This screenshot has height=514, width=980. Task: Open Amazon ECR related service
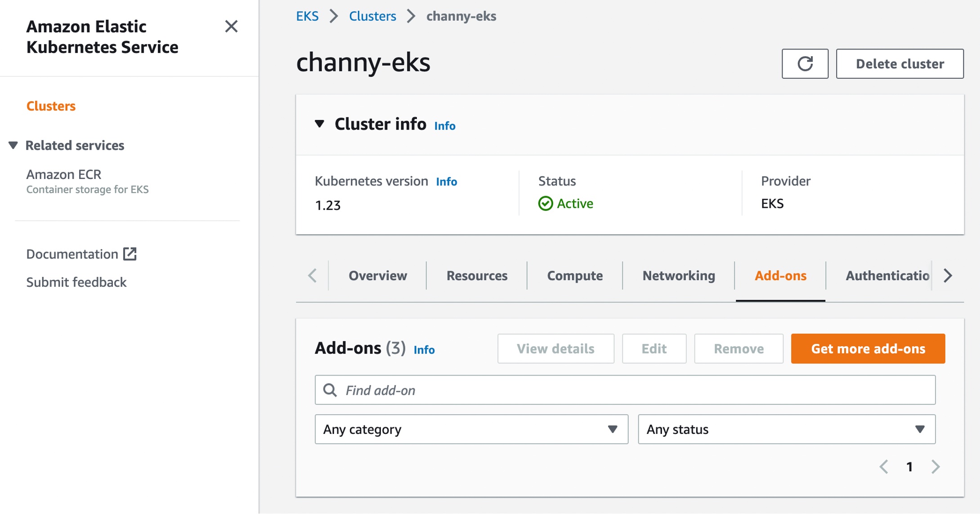pos(63,174)
